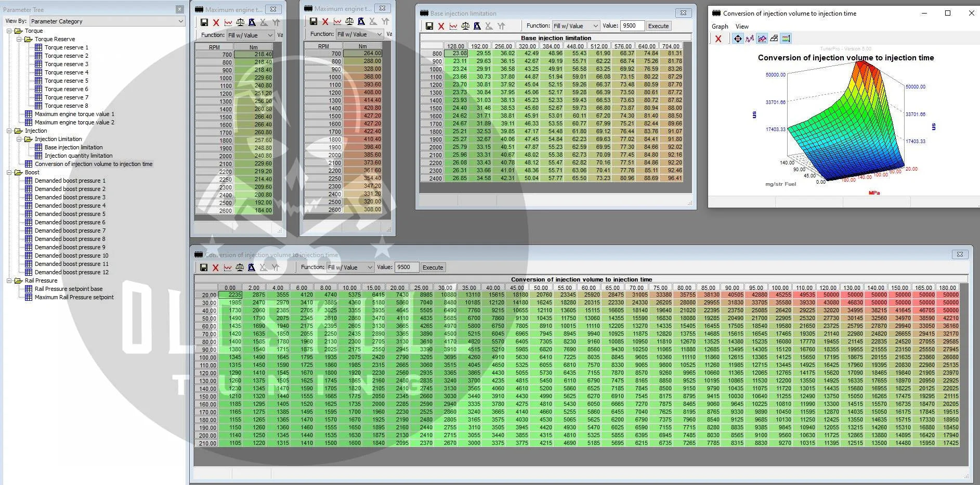The height and width of the screenshot is (485, 980).
Task: Show graph for Base injection limitation table
Action: pyautogui.click(x=453, y=26)
